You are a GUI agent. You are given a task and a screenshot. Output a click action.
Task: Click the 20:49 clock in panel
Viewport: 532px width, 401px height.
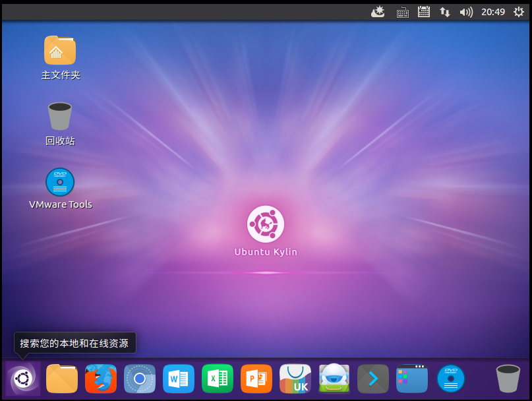point(493,12)
